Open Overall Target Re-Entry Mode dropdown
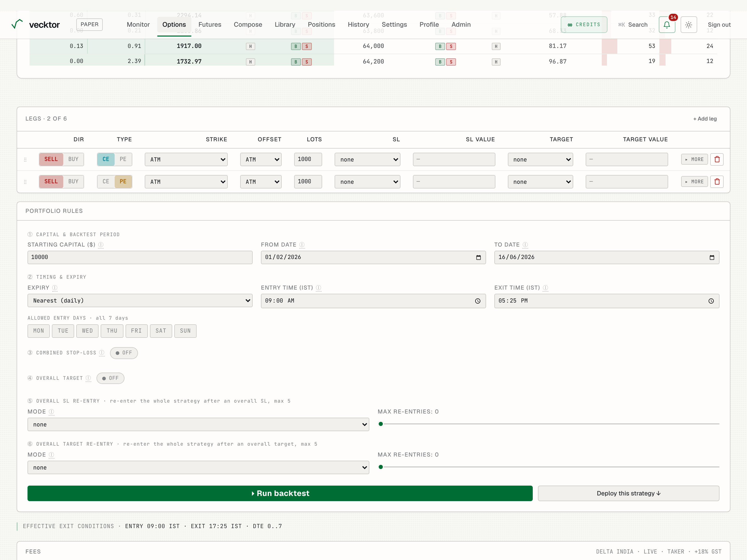 coord(198,467)
